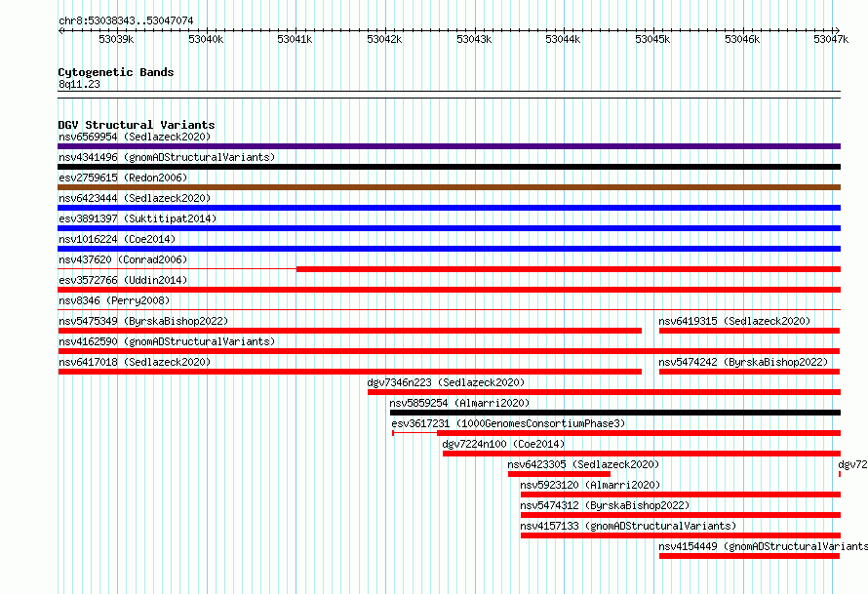Screen dimensions: 868x594
Task: Open nsv4154449 variant label
Action: pos(763,546)
